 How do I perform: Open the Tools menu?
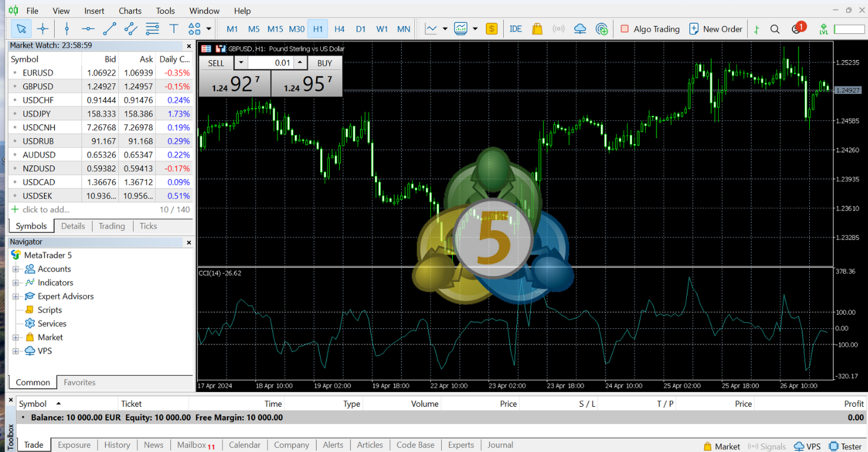165,11
